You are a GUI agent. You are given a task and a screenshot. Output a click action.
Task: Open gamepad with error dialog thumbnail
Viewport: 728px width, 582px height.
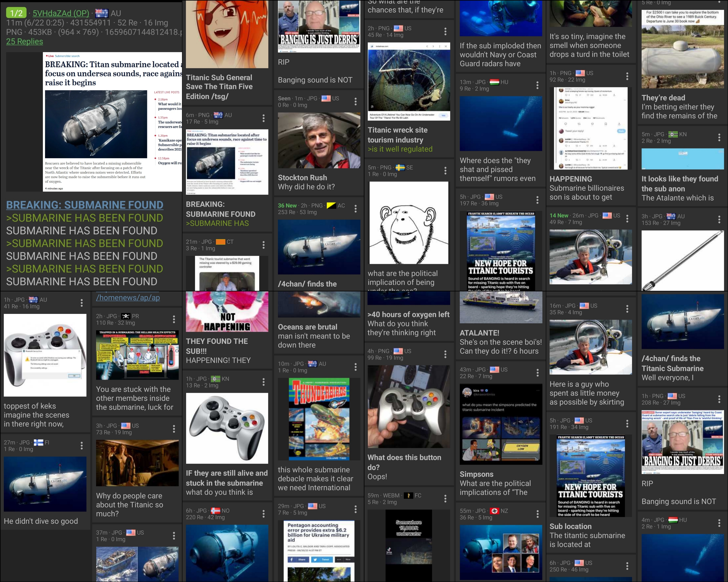click(x=45, y=355)
